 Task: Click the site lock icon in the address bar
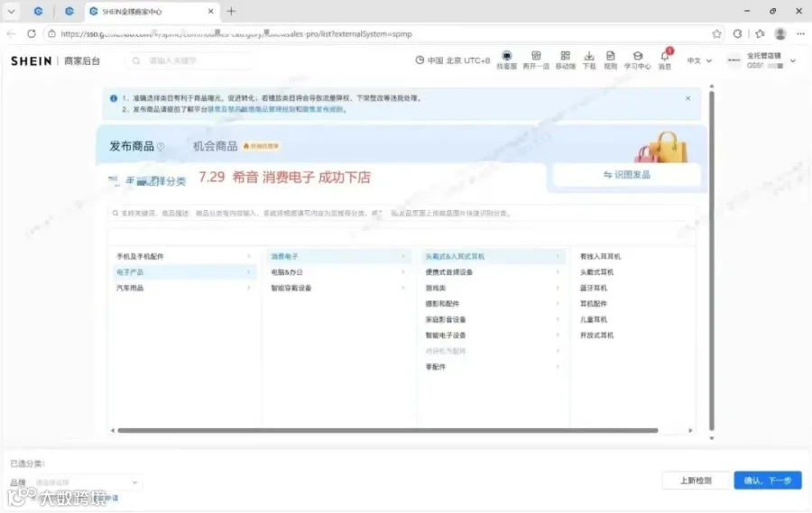pos(51,33)
